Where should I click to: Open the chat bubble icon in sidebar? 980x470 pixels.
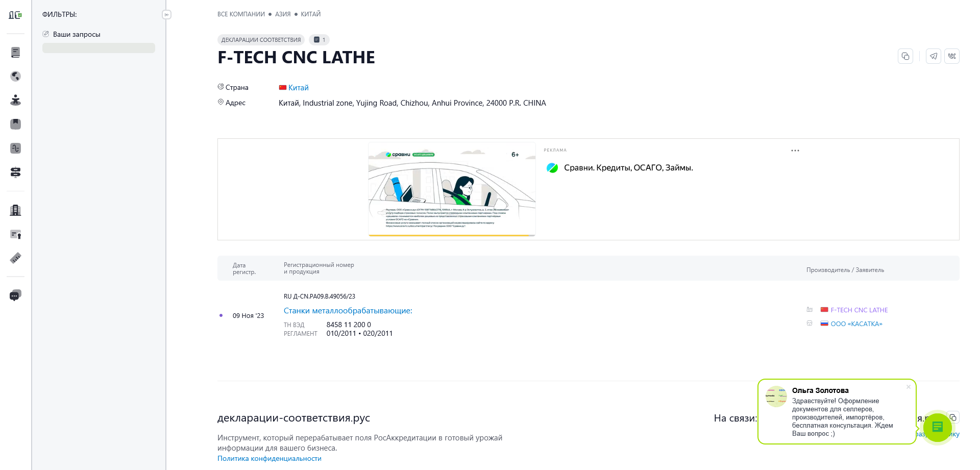tap(15, 295)
